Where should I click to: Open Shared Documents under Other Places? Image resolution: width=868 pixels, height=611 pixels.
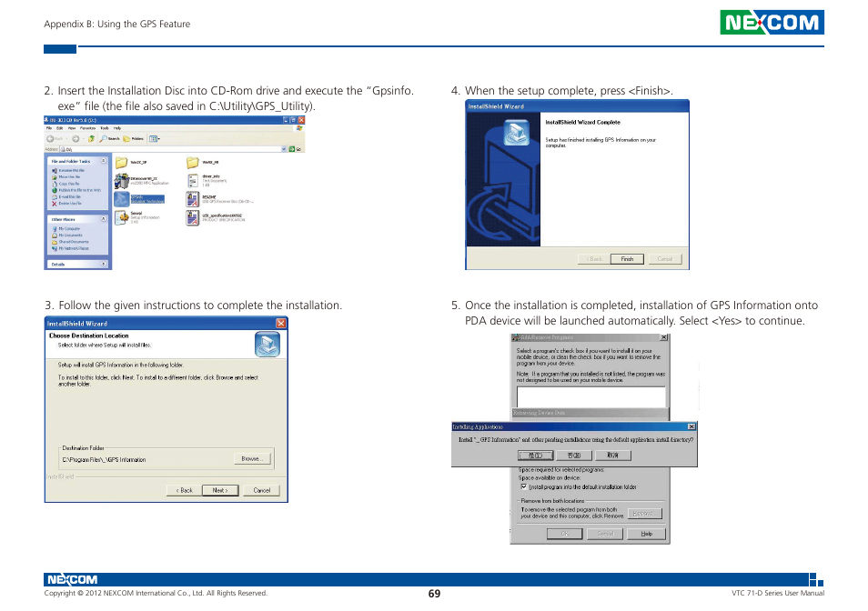[70, 242]
